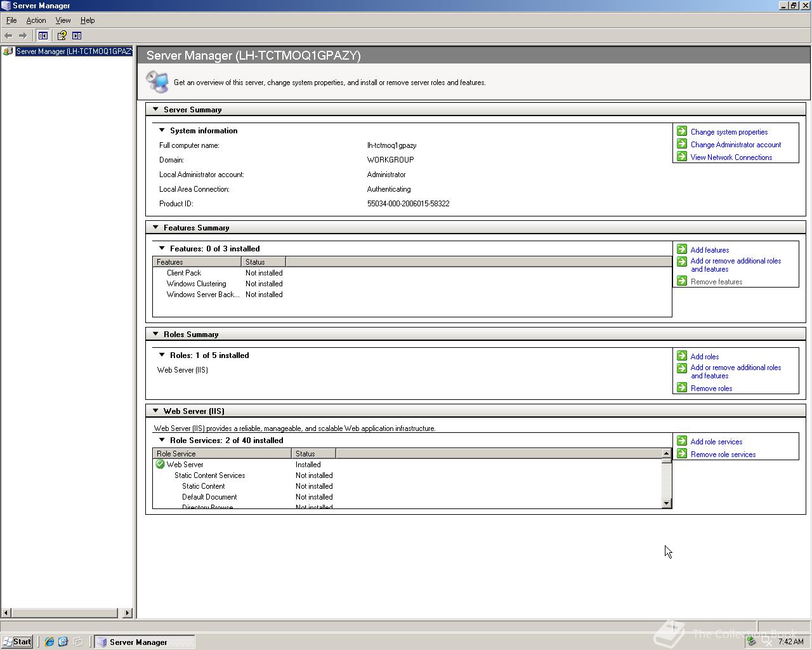Click the network status tray icon
The height and width of the screenshot is (650, 812).
[766, 642]
